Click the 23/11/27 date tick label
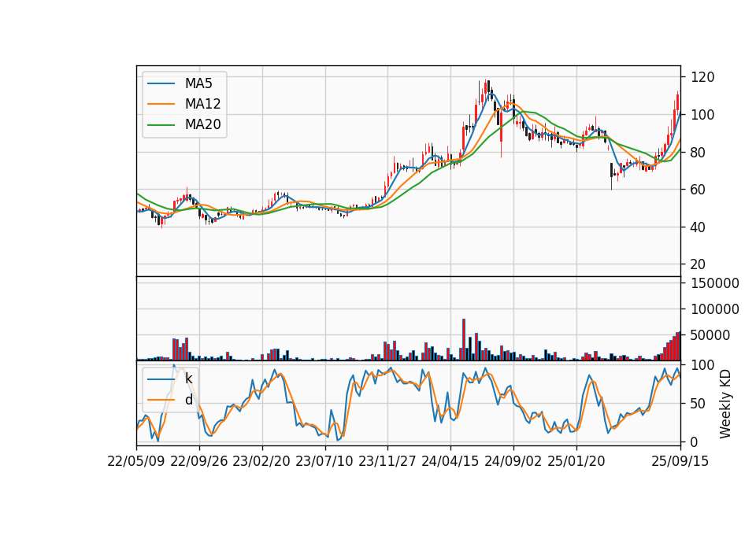Image resolution: width=756 pixels, height=543 pixels. coord(387,461)
